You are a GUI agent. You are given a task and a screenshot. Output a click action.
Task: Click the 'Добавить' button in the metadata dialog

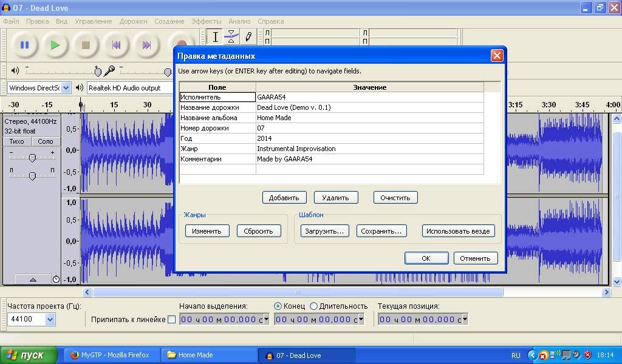[284, 198]
